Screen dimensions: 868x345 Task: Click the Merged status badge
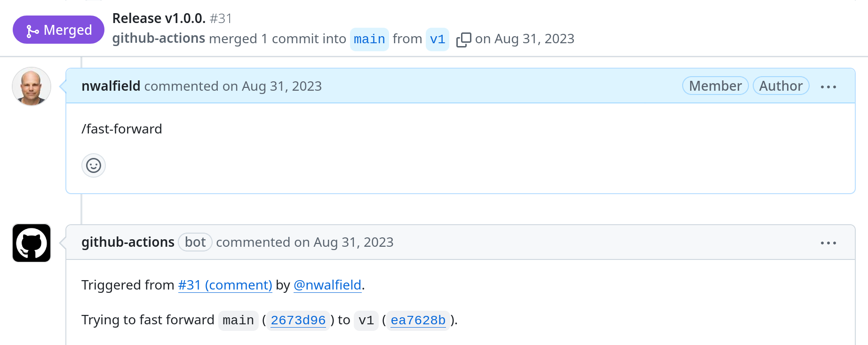pos(58,30)
